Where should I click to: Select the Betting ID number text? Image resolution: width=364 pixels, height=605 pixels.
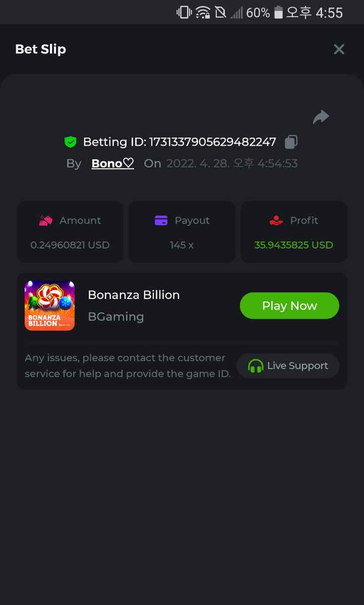pos(212,142)
